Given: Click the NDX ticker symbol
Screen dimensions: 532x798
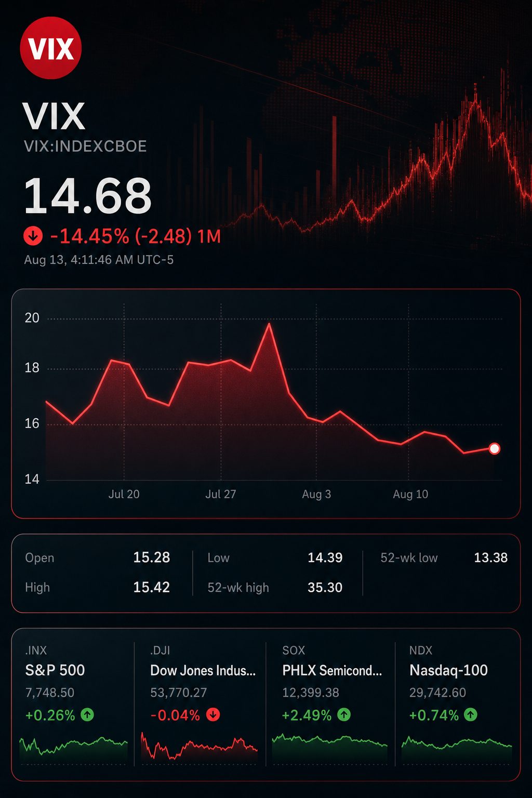Looking at the screenshot, I should click(421, 650).
